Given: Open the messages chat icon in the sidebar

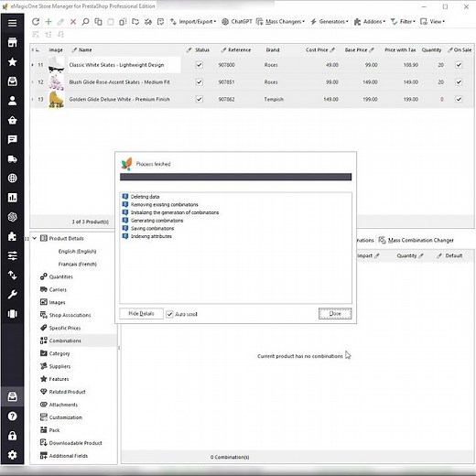Looking at the screenshot, I should [x=13, y=139].
